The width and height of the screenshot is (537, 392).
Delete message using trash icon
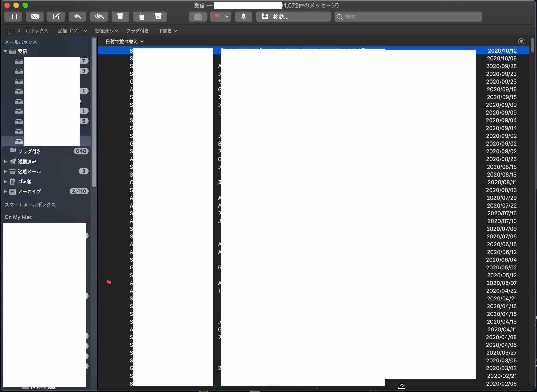pos(142,17)
